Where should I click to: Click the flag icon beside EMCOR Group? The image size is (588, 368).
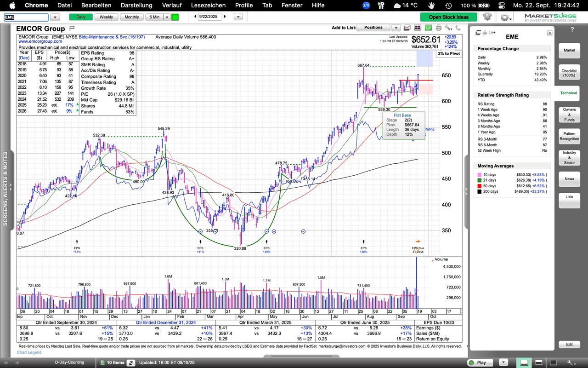pos(72,29)
